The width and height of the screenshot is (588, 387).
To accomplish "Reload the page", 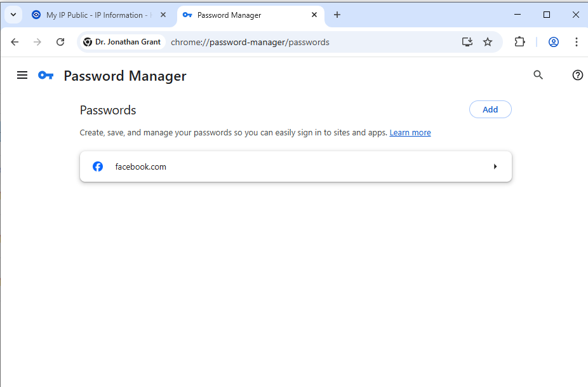I will (x=60, y=42).
